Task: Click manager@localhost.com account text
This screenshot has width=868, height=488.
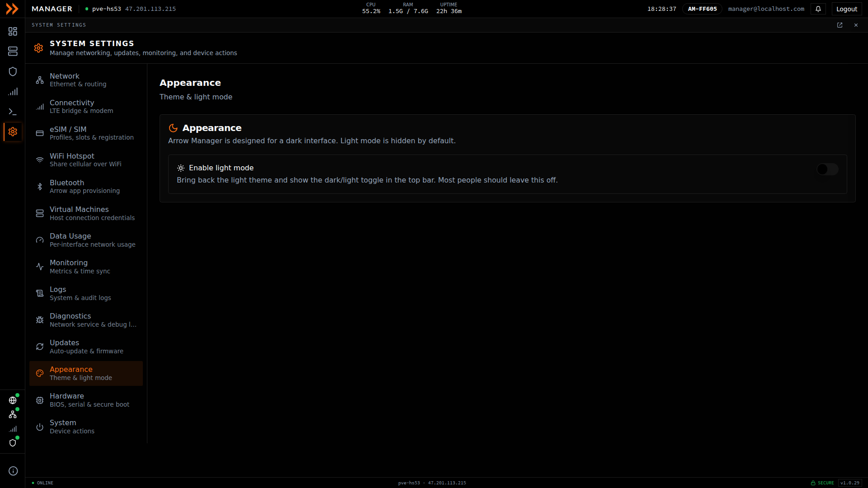Action: pos(766,9)
